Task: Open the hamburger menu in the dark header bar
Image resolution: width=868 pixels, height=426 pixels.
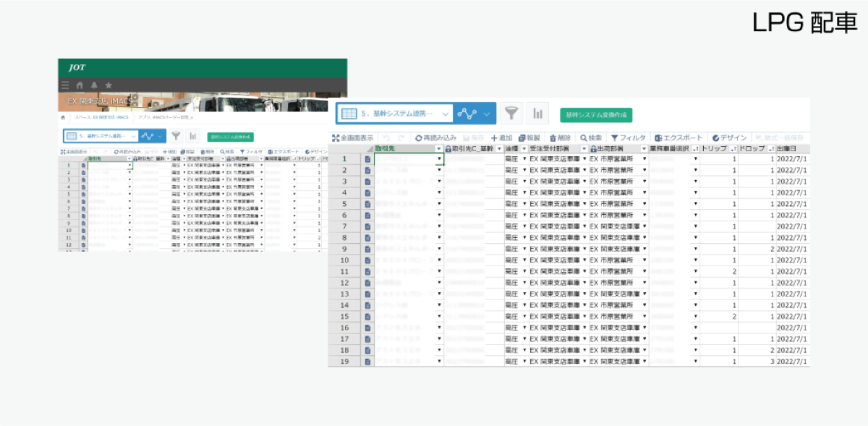Action: 65,85
